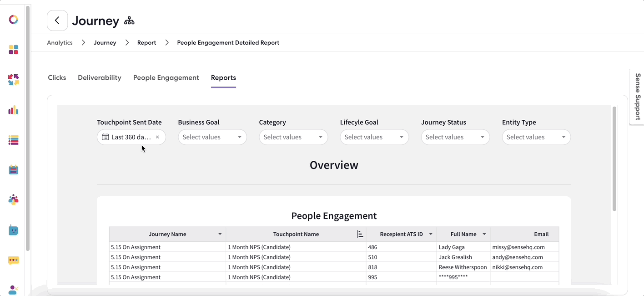
Task: Open the chatbot robot sidebar icon
Action: coord(13,230)
